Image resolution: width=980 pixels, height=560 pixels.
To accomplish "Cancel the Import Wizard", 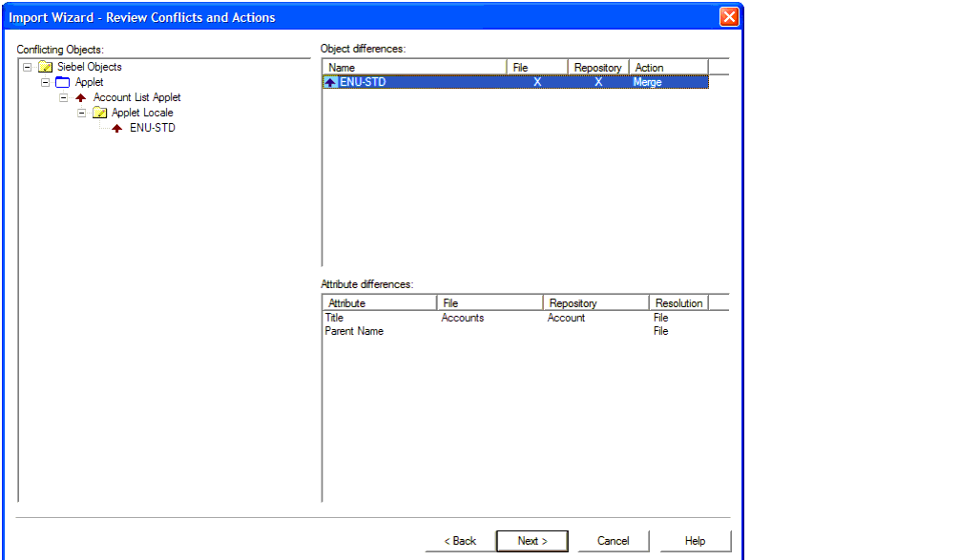I will click(x=614, y=541).
